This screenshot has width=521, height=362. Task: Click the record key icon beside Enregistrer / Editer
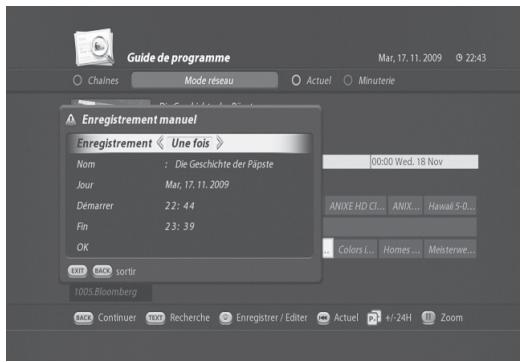(x=226, y=318)
